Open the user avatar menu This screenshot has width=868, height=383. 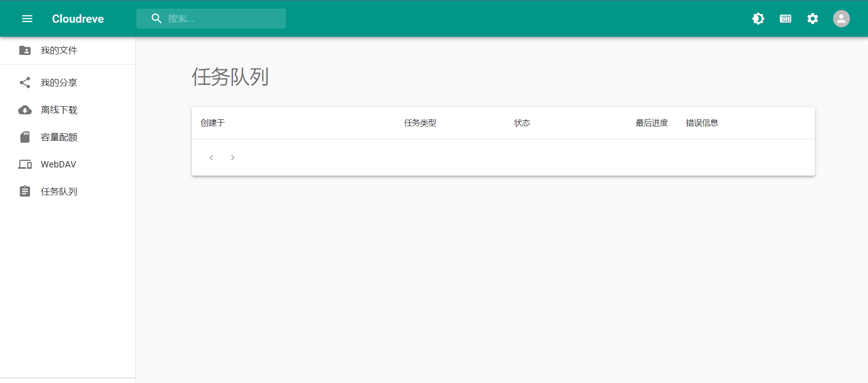841,19
